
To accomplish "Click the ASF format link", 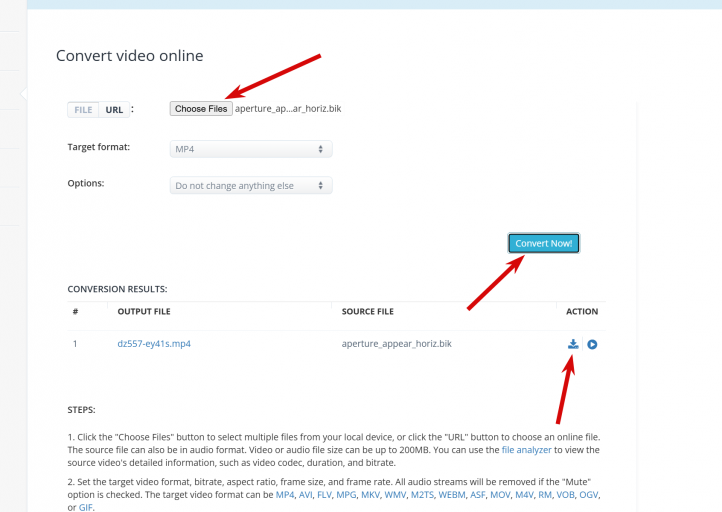I will click(477, 495).
